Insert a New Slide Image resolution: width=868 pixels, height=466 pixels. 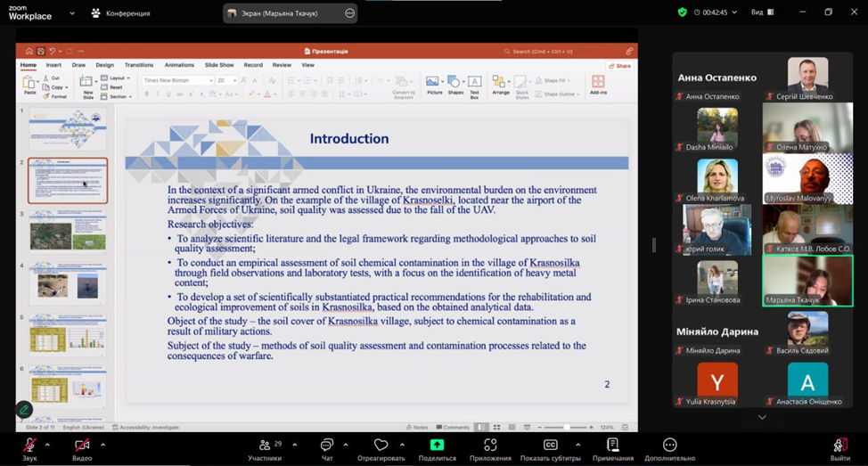[87, 87]
